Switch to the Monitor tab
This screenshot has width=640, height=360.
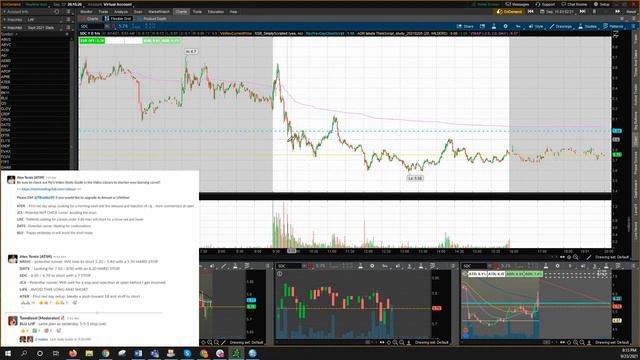pos(87,11)
